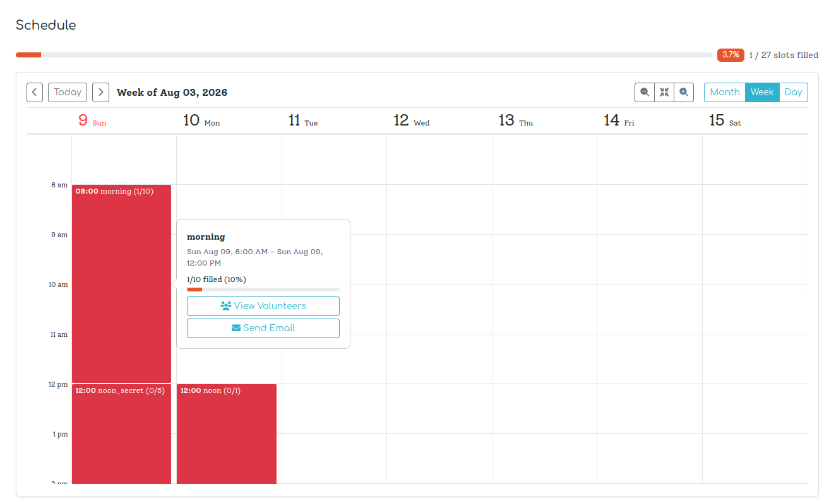This screenshot has width=829, height=504.
Task: Go to previous week with the left arrow
Action: point(35,92)
